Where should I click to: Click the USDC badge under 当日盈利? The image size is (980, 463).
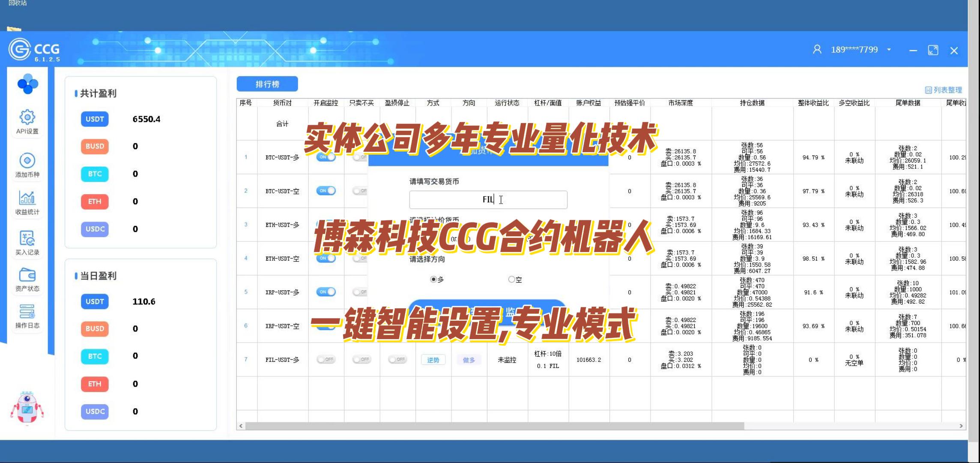pos(95,411)
